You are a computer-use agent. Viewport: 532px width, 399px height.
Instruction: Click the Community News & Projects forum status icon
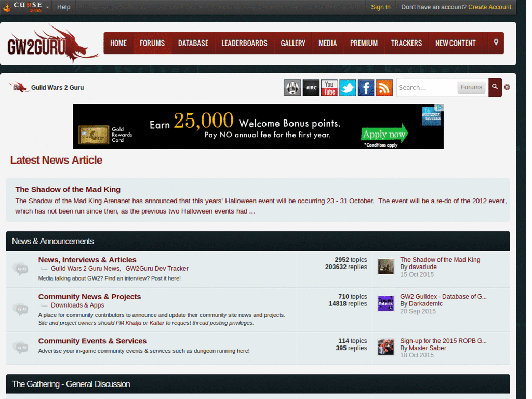(x=20, y=309)
